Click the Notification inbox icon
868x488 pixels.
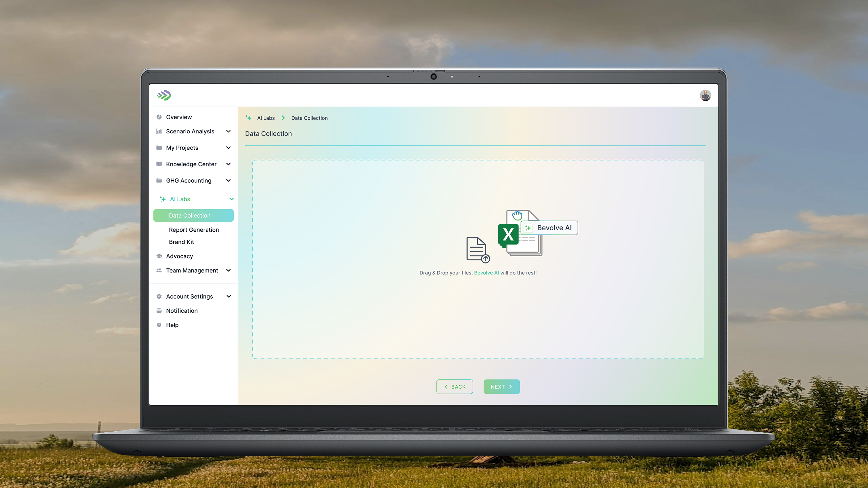[159, 311]
